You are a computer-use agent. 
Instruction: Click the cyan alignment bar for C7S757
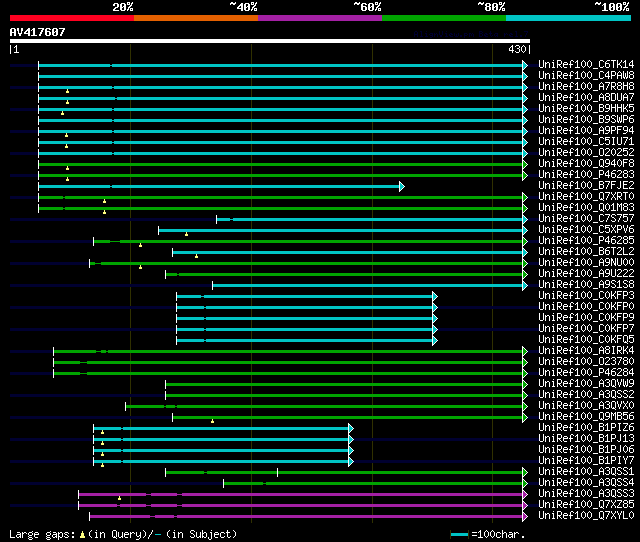pos(369,220)
